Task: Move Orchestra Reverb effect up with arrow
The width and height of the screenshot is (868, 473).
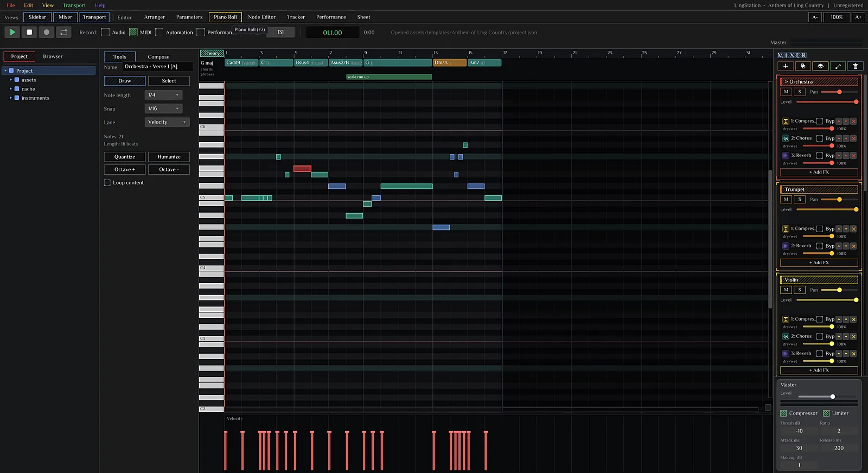Action: (839, 156)
